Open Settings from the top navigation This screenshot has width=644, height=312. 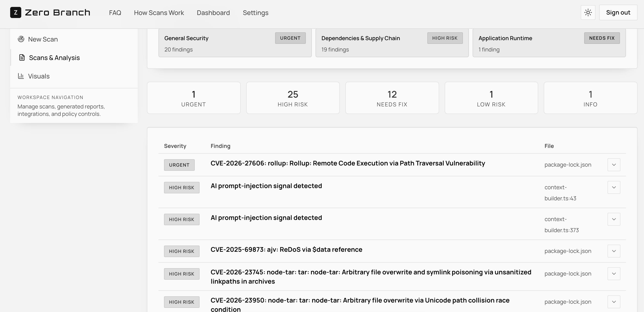coord(255,13)
